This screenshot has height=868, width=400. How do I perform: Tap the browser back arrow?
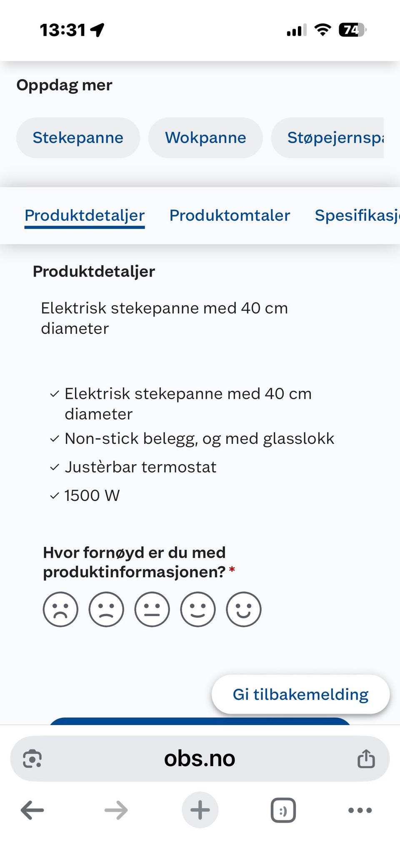tap(32, 810)
